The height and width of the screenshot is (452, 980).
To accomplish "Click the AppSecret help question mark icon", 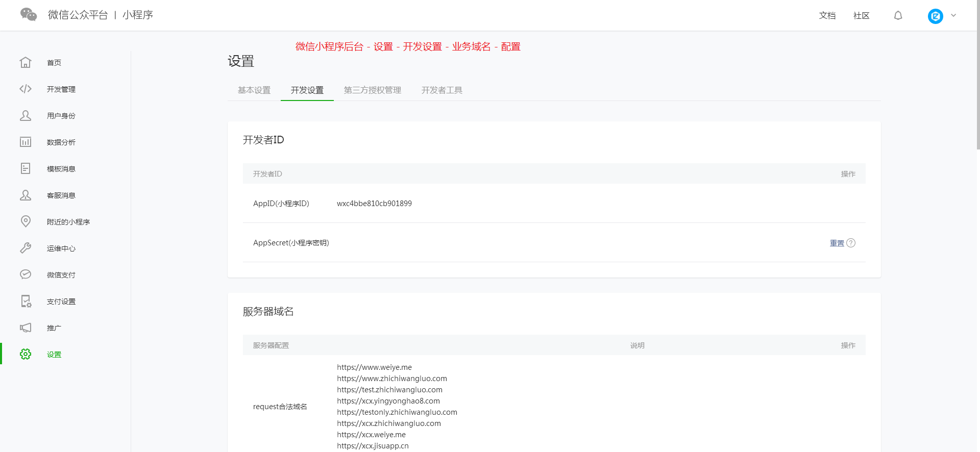I will click(x=851, y=243).
